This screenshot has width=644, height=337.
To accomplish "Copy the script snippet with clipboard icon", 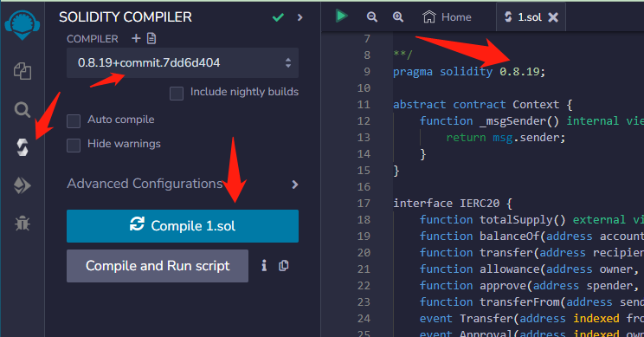I will click(x=283, y=266).
